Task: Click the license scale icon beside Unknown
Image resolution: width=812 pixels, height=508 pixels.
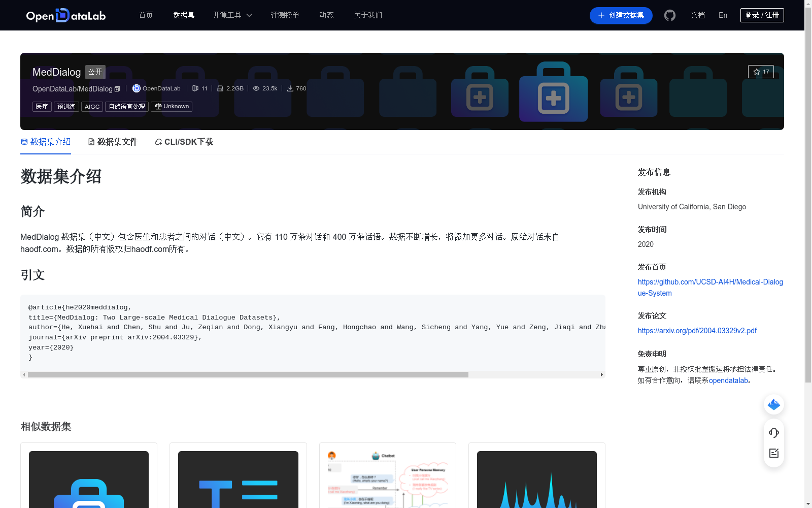Action: point(158,107)
